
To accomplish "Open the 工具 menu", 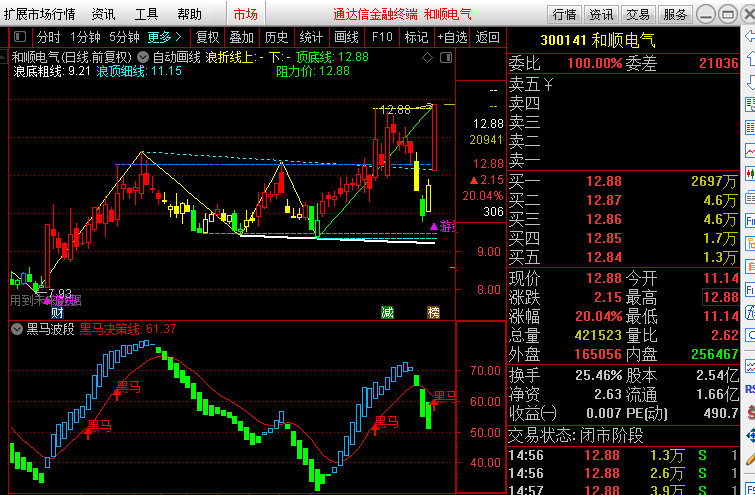I will tap(146, 14).
